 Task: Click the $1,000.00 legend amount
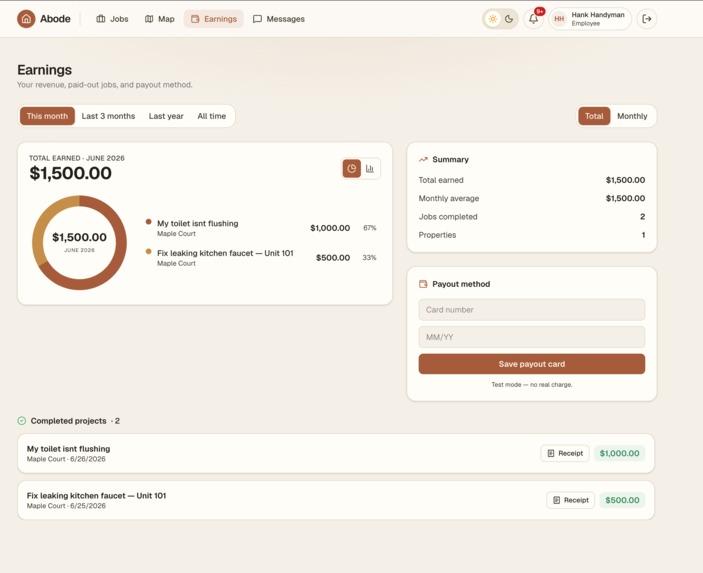point(330,228)
